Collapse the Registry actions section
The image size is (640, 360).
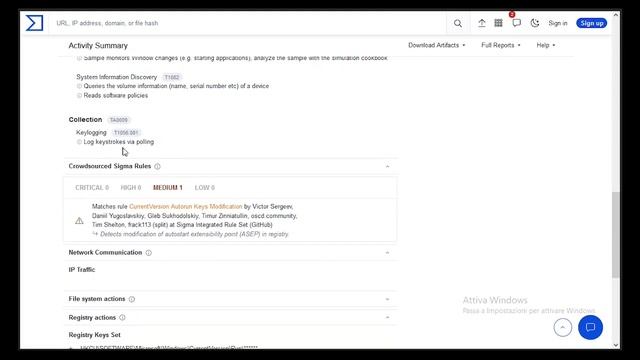(x=387, y=318)
